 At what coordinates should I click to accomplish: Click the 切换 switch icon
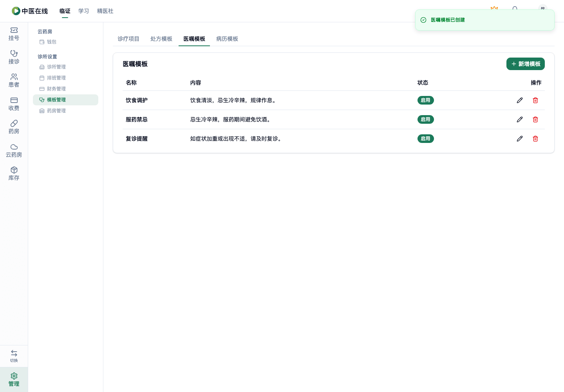point(14,356)
